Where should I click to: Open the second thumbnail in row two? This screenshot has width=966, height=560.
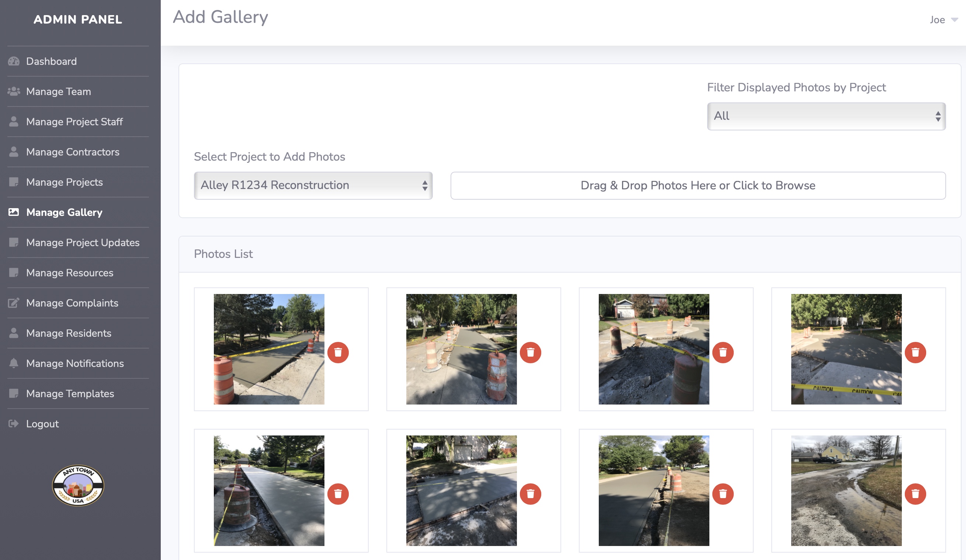pos(462,491)
